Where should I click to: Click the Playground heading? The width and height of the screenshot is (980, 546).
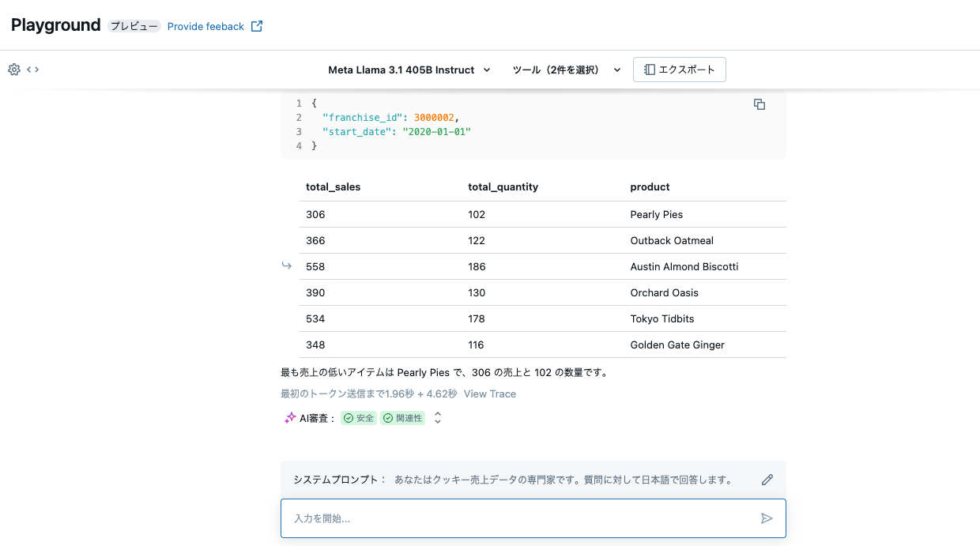55,24
